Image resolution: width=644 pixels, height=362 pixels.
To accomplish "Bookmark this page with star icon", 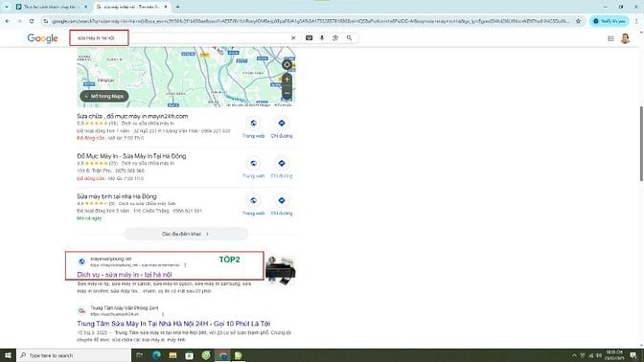I will point(578,21).
